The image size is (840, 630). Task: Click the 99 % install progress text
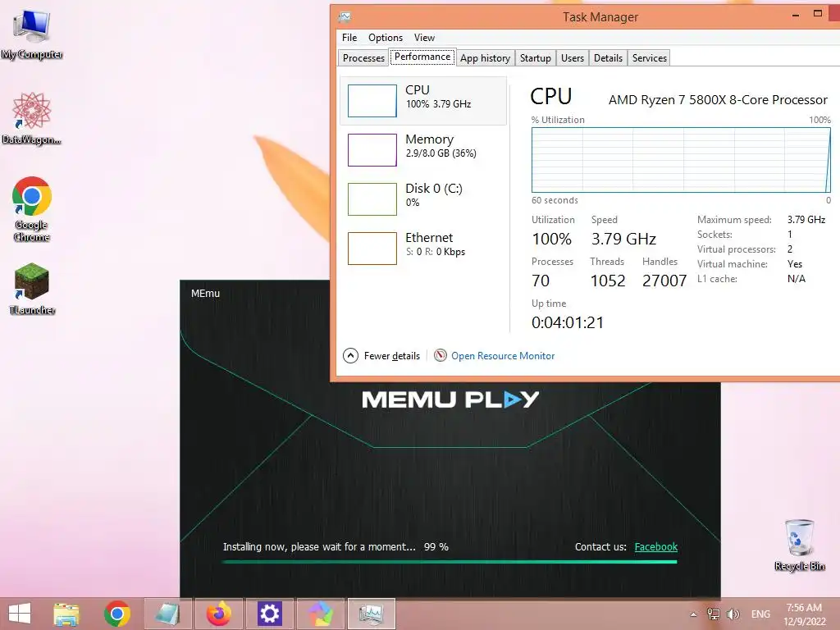point(436,547)
